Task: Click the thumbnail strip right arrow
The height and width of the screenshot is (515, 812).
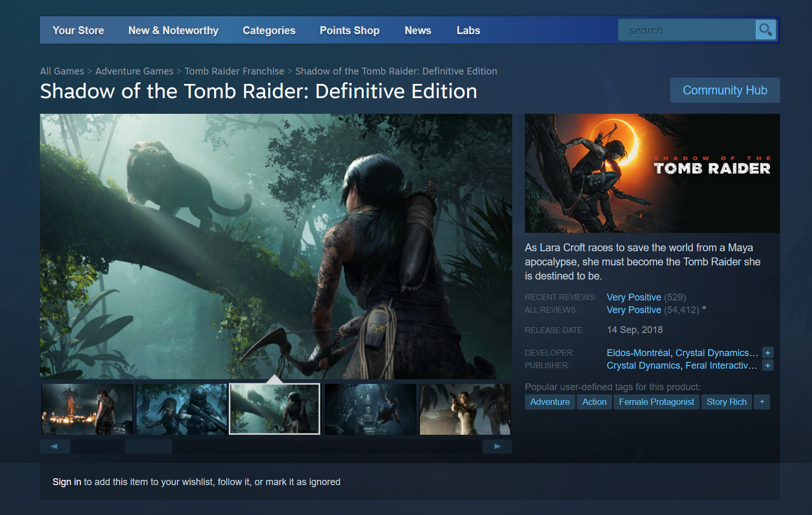Action: tap(497, 446)
